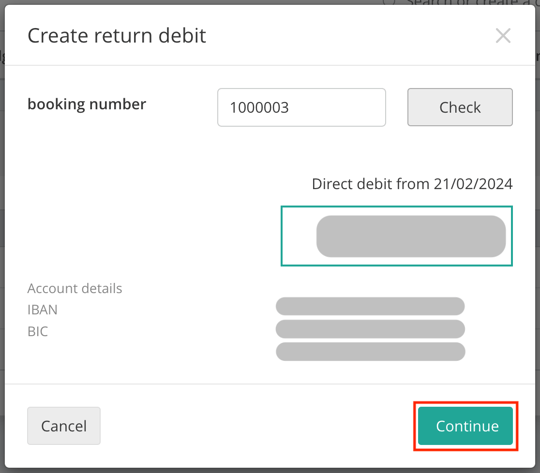The image size is (540, 473).
Task: Click the bottom redacted BIC value bar
Action: 370,352
